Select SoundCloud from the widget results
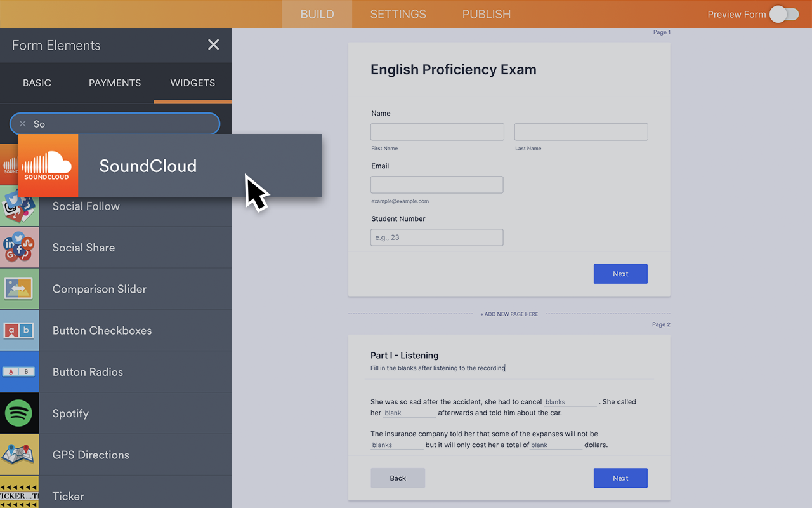The width and height of the screenshot is (812, 508). point(148,165)
